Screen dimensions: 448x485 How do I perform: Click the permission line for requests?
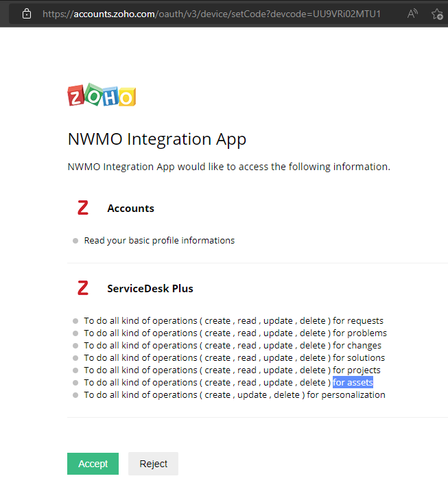point(233,321)
